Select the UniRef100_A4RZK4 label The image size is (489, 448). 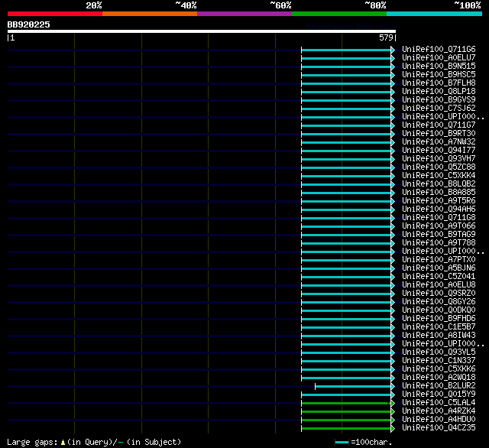coord(439,411)
